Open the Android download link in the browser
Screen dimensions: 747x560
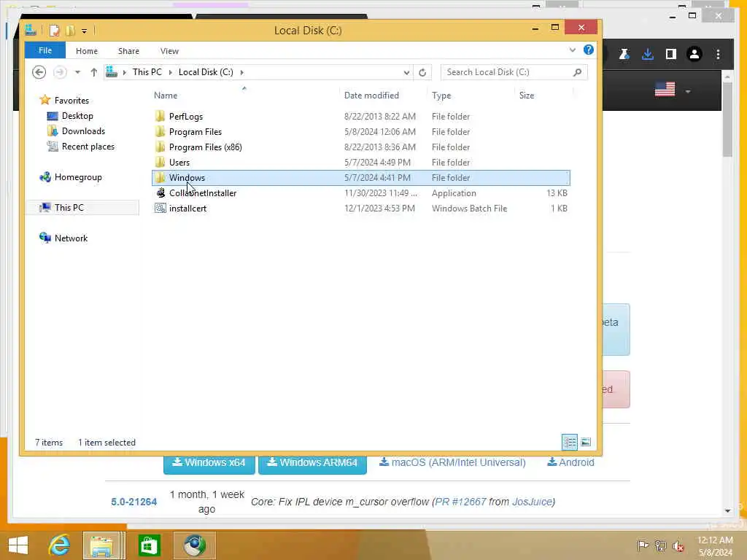pos(570,462)
